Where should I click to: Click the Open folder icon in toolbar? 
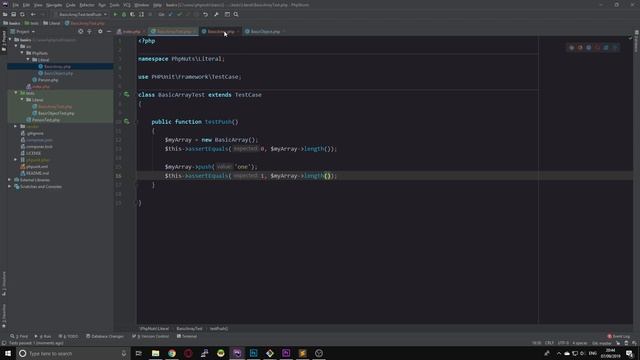(5, 14)
